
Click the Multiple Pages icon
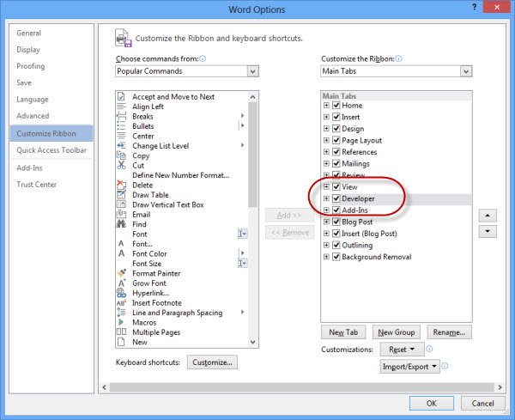pos(121,332)
